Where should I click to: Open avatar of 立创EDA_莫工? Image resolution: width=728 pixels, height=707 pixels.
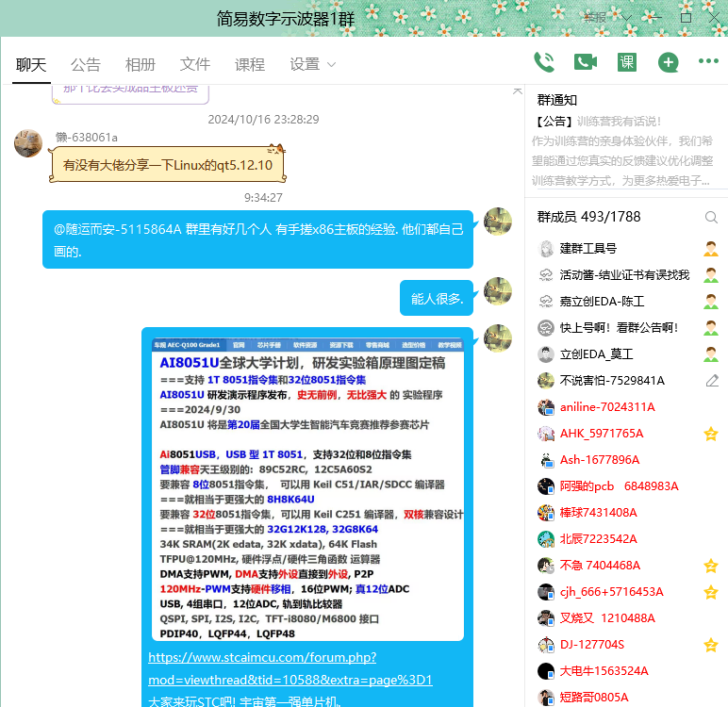coord(546,354)
